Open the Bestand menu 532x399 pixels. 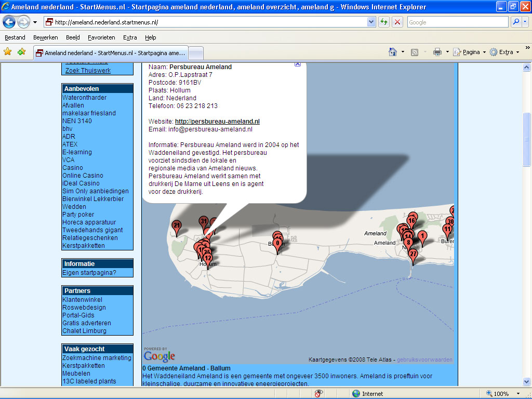[x=15, y=37]
